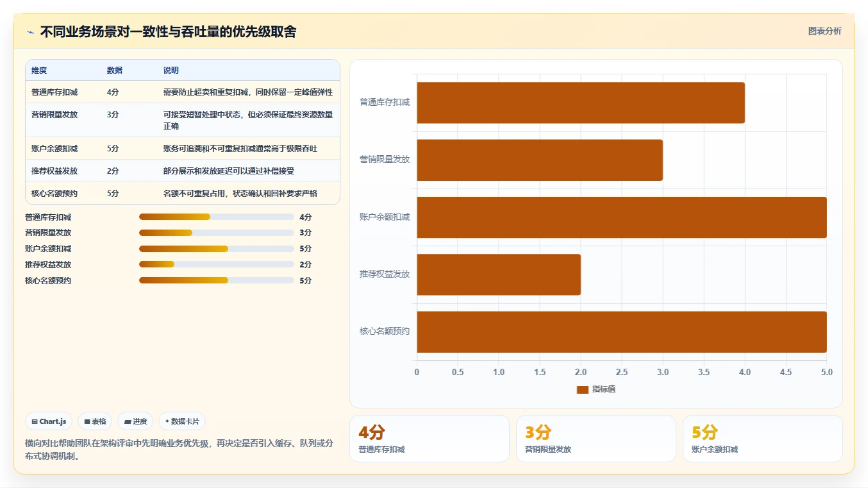
Task: Select table cell 推荐权益发放
Action: (54, 171)
